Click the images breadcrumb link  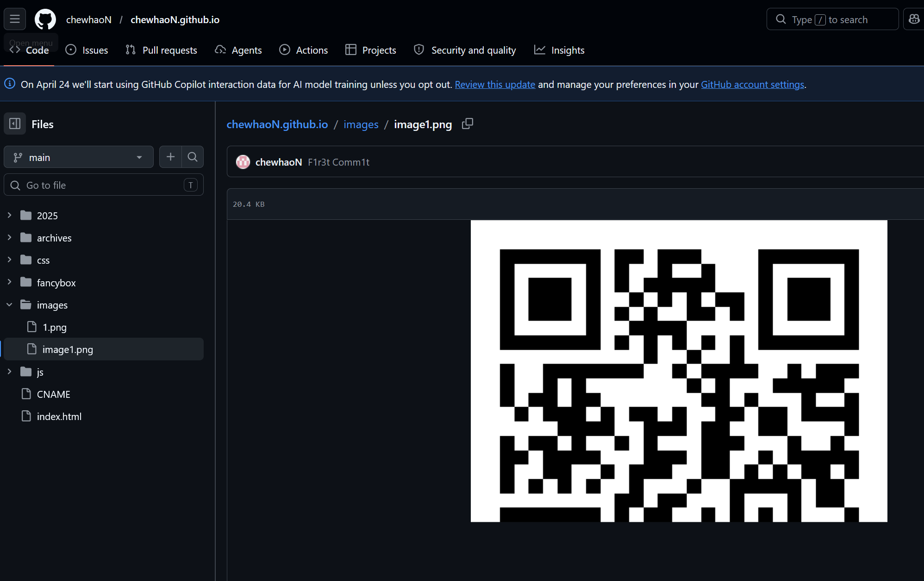click(x=361, y=124)
